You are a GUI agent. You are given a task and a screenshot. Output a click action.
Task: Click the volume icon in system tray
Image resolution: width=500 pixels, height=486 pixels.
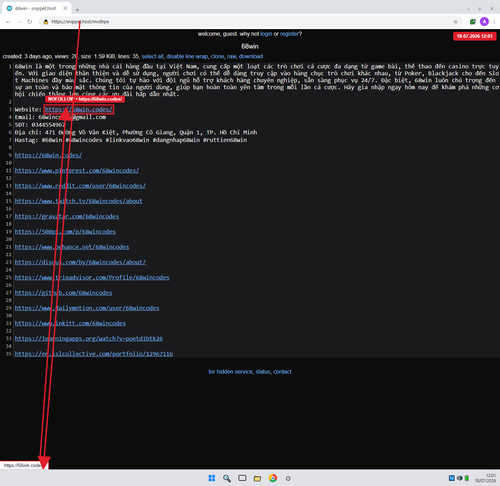coord(460,478)
